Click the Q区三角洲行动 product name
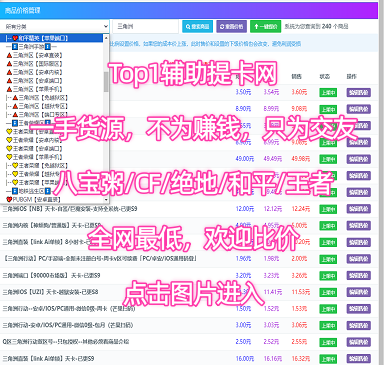Screen dimensions: 384x365 (x=66, y=342)
